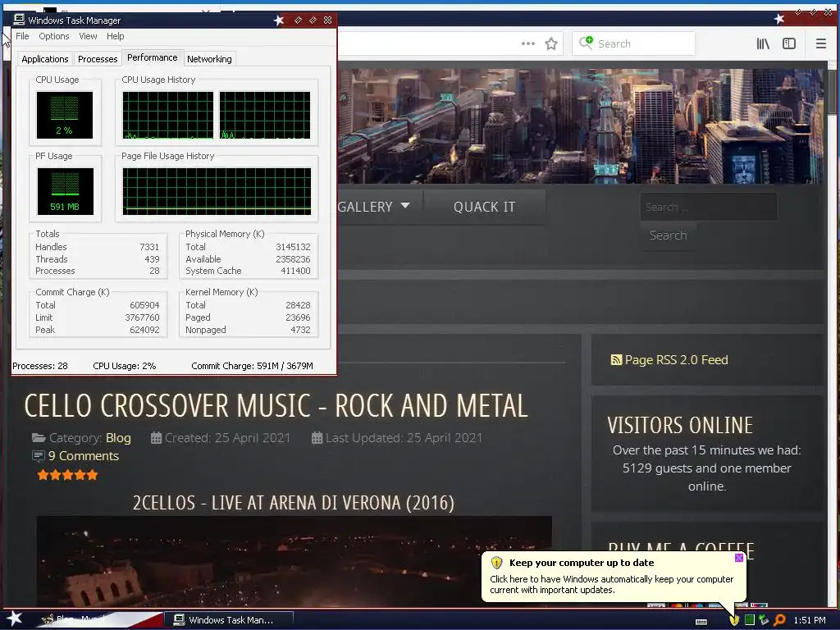Viewport: 840px width, 630px height.
Task: Click the Start button star on the taskbar
Action: (x=14, y=619)
